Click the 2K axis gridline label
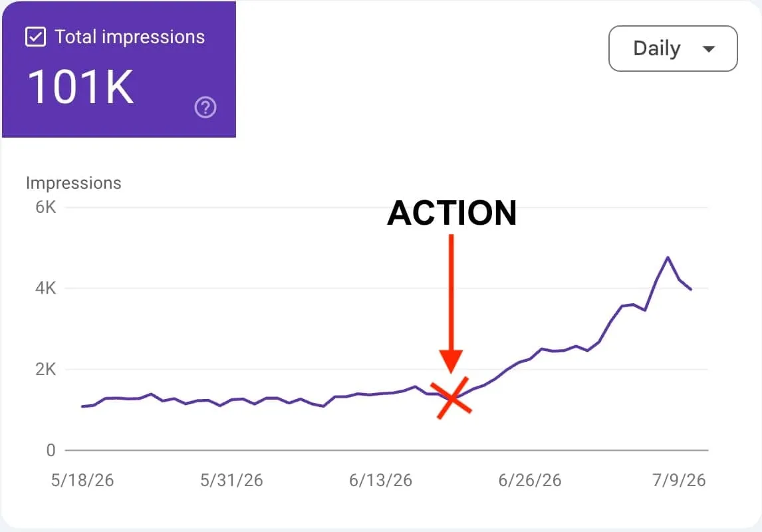This screenshot has width=762, height=532. pos(46,369)
